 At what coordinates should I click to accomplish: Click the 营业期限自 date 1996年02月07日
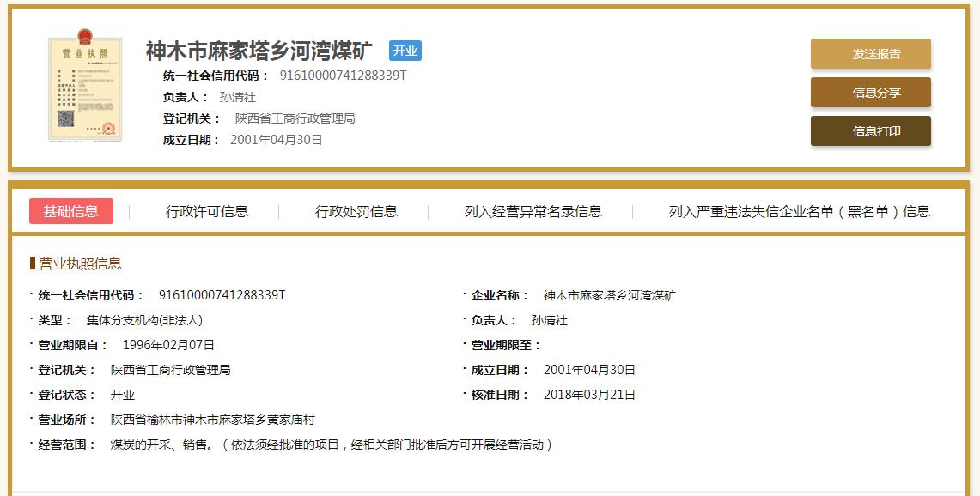point(168,345)
